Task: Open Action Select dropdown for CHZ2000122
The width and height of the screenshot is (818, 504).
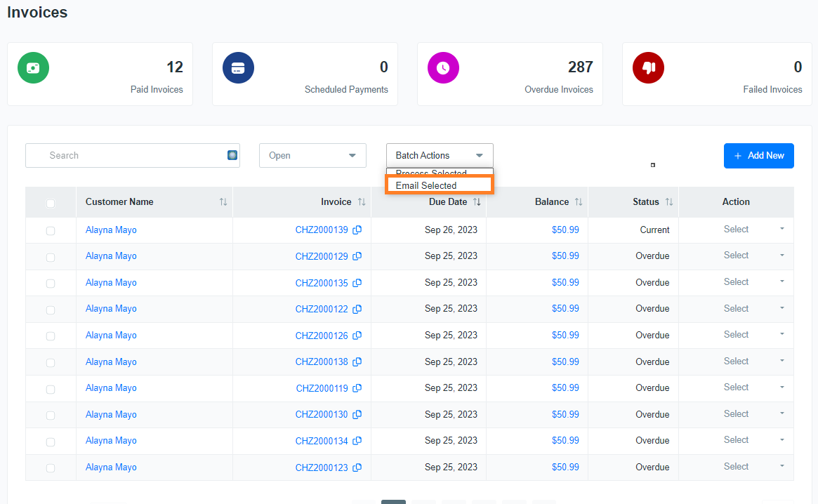Action: tap(754, 309)
